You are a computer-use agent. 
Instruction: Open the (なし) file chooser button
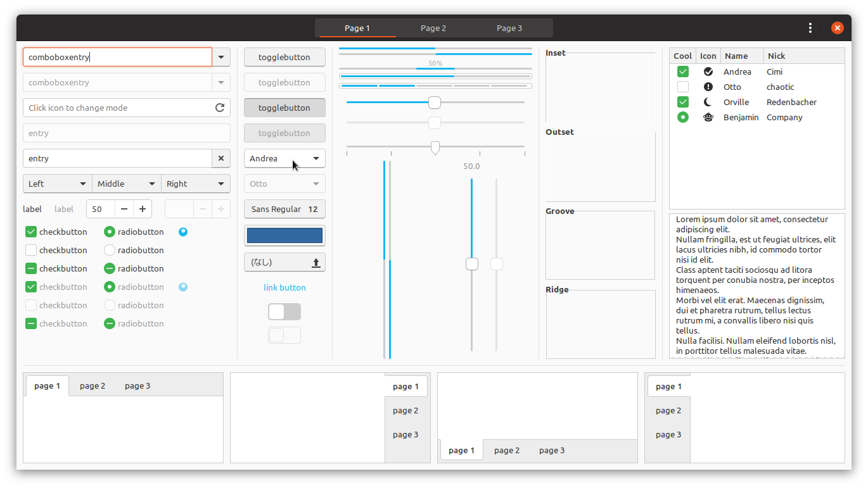[284, 262]
